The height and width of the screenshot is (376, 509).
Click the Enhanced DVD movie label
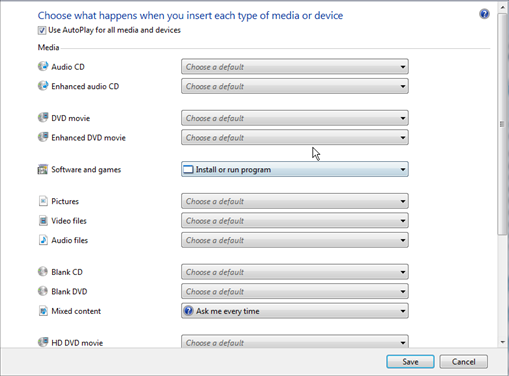pos(88,138)
